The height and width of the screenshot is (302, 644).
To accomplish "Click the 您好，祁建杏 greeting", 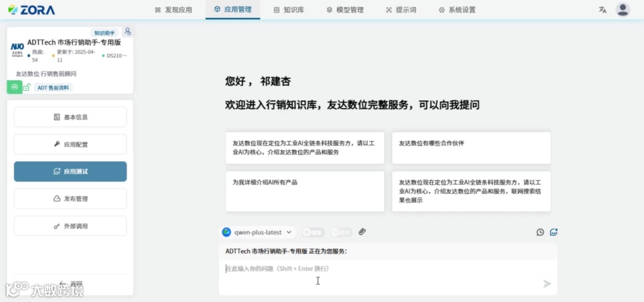I will 258,81.
